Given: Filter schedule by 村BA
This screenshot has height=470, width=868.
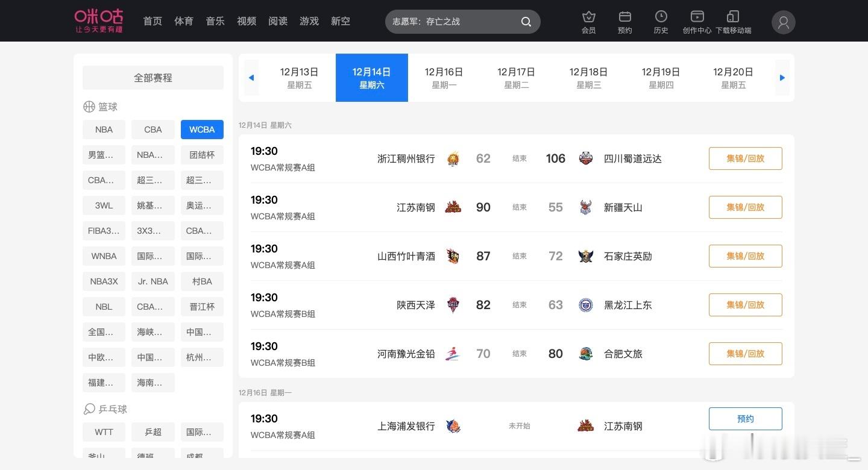Looking at the screenshot, I should [x=202, y=281].
